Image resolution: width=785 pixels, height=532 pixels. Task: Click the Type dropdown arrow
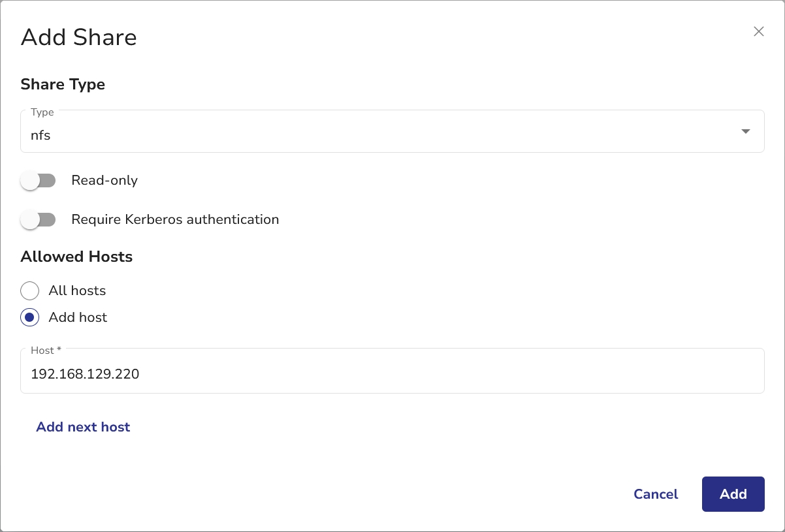tap(745, 132)
